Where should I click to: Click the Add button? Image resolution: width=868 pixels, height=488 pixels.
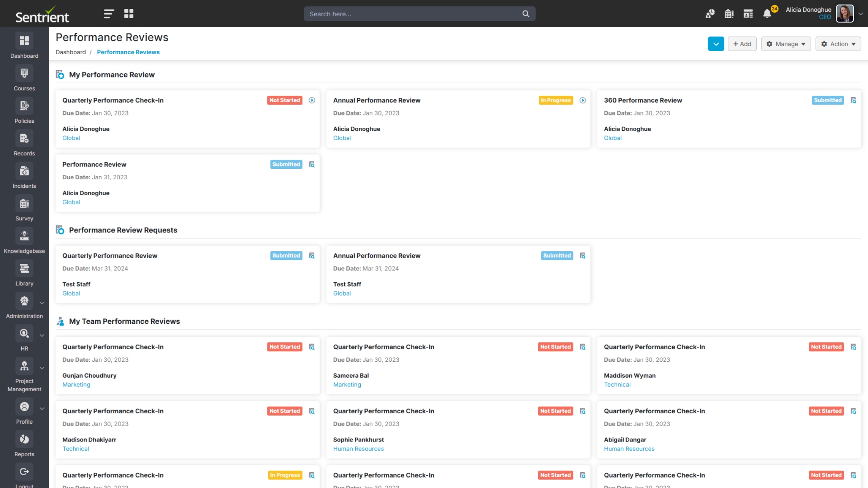click(742, 44)
